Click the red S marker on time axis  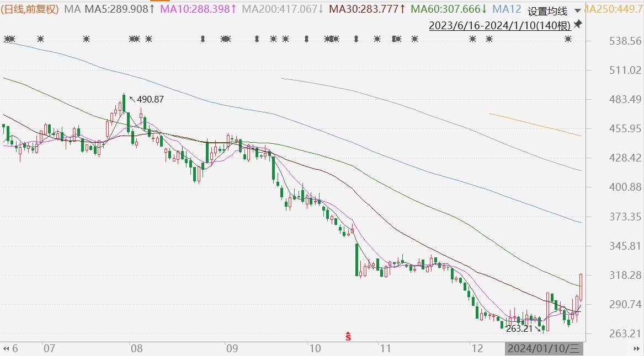coord(348,336)
